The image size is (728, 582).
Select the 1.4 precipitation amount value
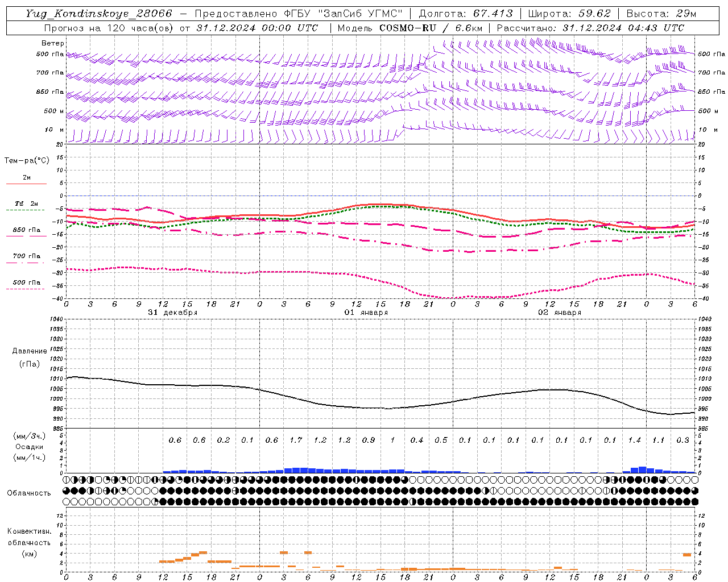click(634, 440)
